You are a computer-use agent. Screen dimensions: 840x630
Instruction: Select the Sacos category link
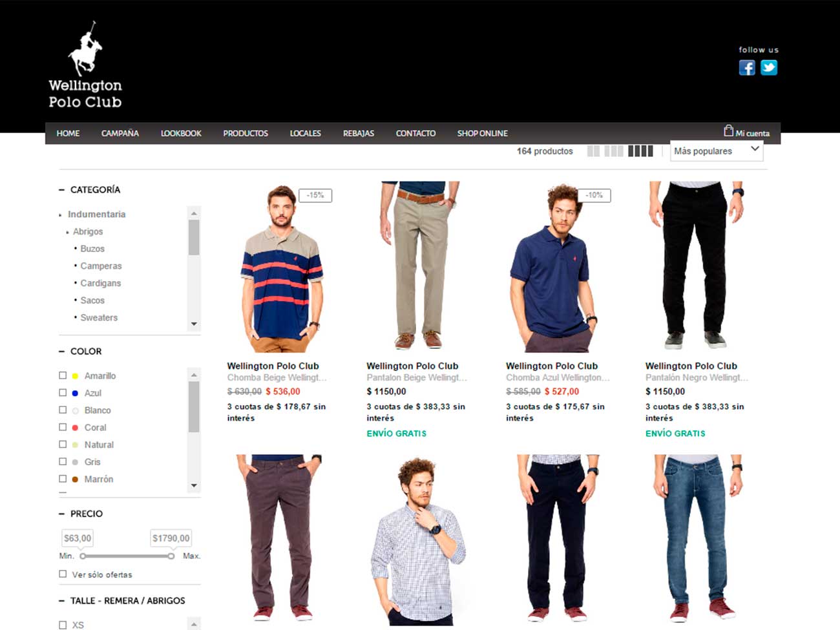(92, 300)
